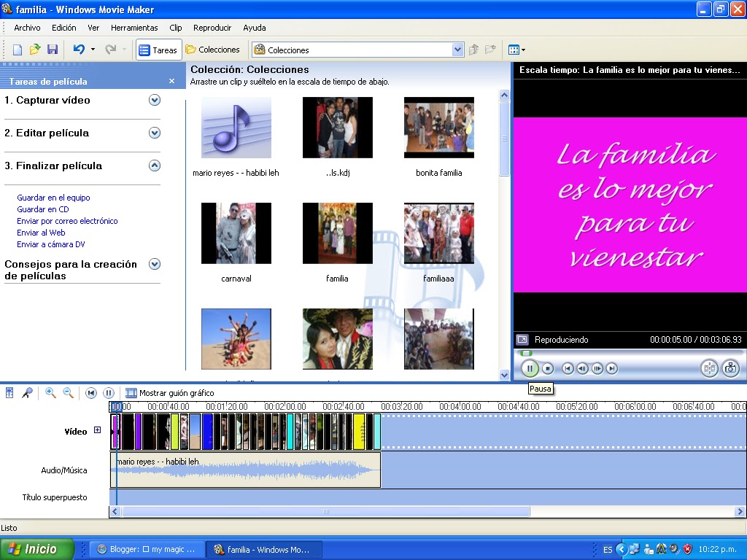Image resolution: width=747 pixels, height=560 pixels.
Task: Click Enviar a cámara DV link
Action: [x=51, y=244]
